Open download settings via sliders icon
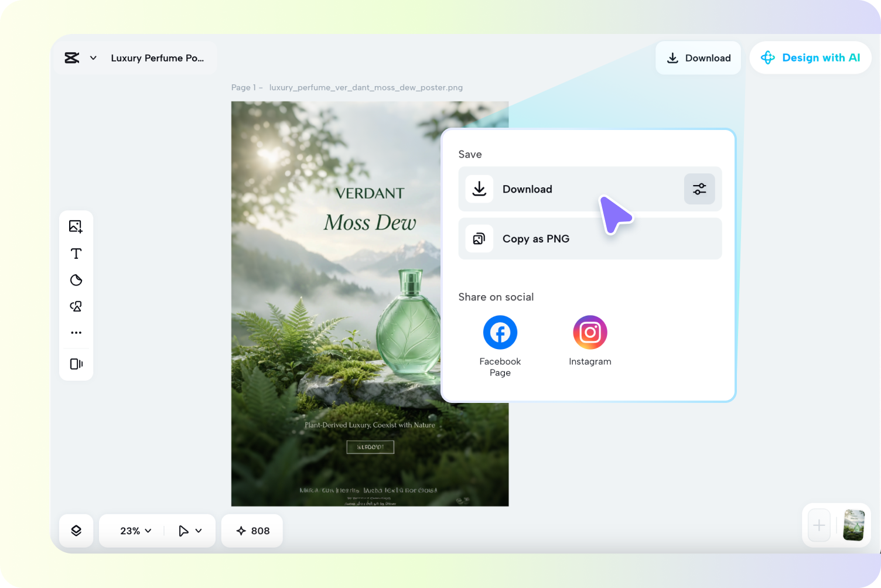The width and height of the screenshot is (881, 588). [699, 189]
